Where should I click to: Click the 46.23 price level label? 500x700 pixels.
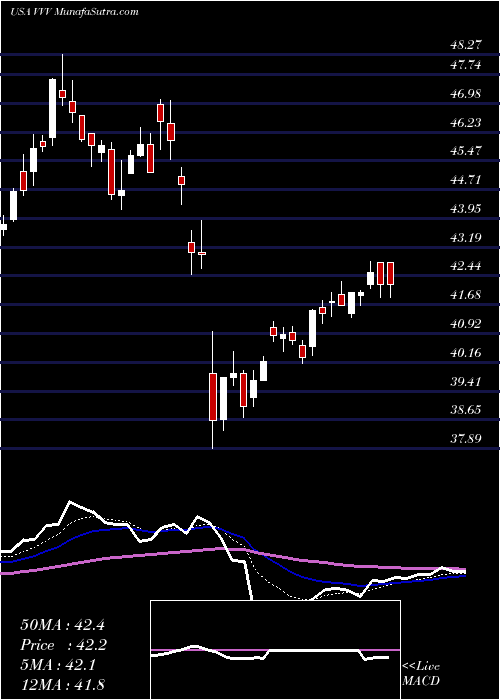pos(465,123)
